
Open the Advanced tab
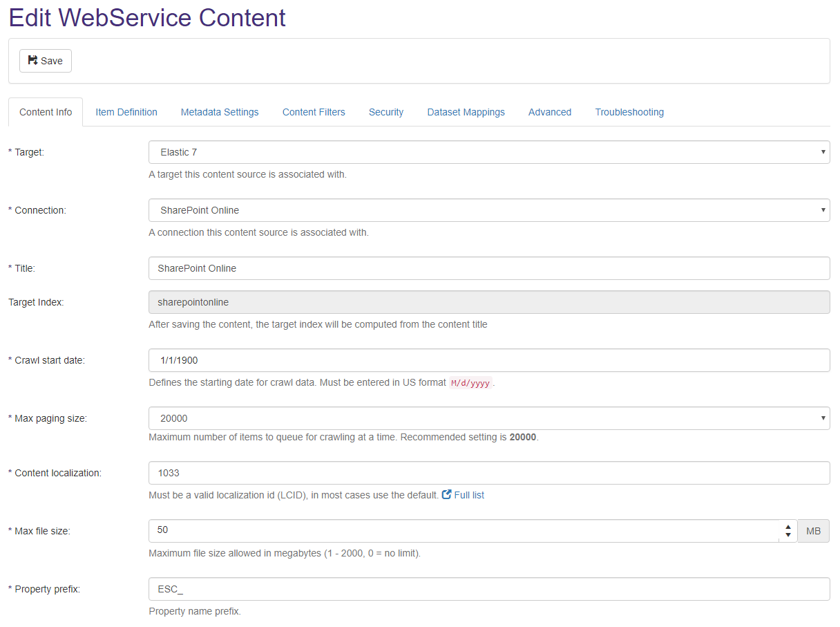point(550,112)
